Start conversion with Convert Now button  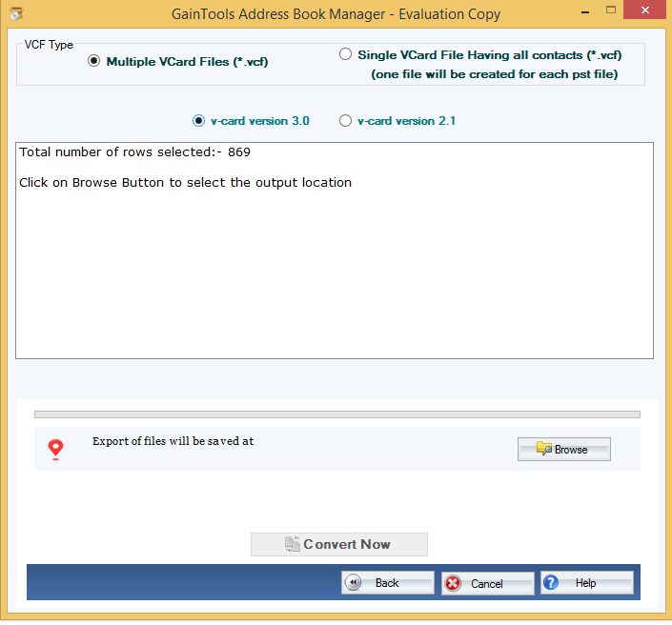pyautogui.click(x=339, y=544)
